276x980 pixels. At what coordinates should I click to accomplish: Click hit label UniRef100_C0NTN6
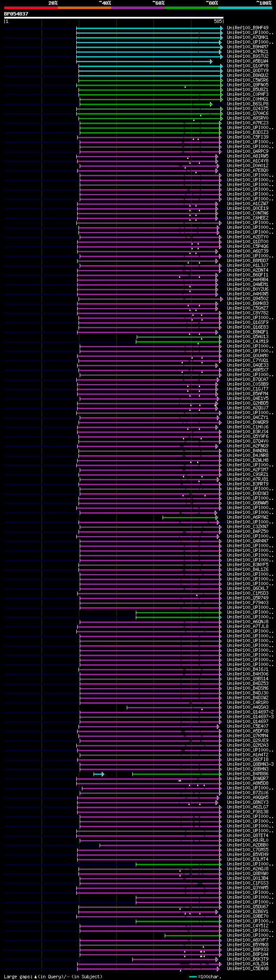point(248,213)
